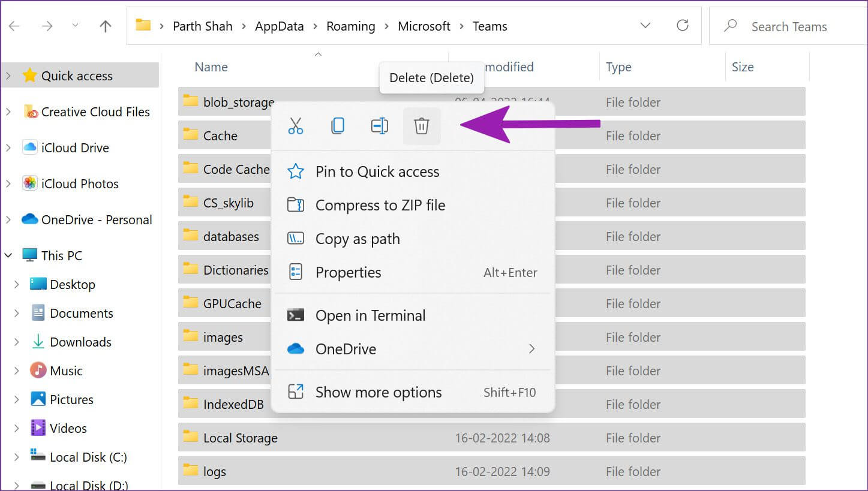Select the Code Cache folder

(225, 169)
